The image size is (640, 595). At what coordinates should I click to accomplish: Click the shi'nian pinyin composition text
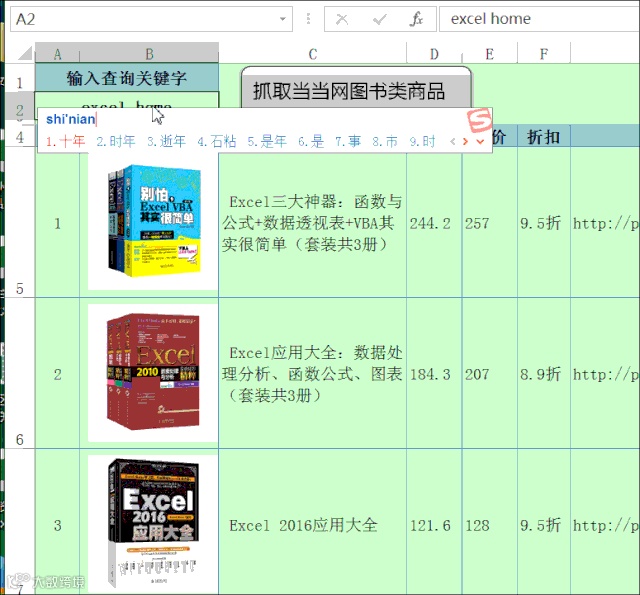(71, 119)
